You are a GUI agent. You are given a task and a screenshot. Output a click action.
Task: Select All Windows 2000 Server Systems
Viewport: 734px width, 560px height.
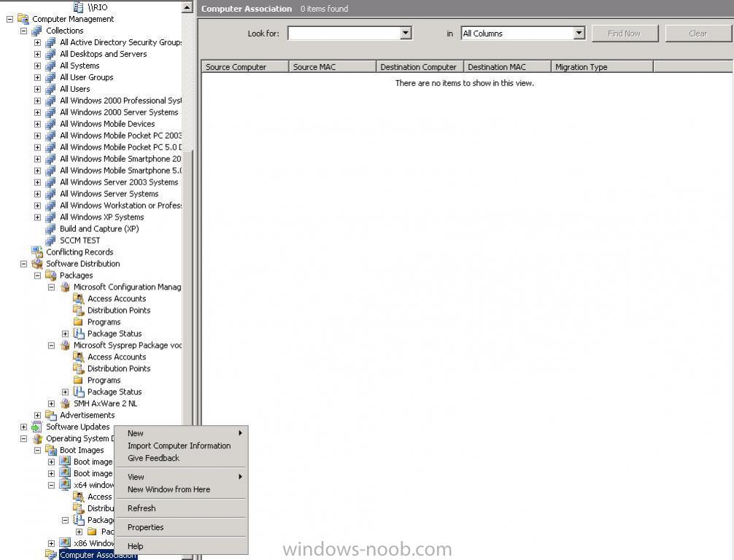(x=119, y=112)
